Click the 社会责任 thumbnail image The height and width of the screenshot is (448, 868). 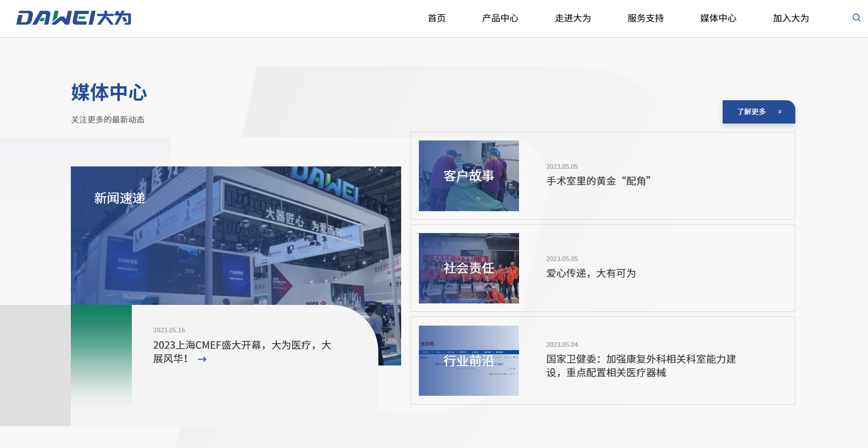(469, 268)
